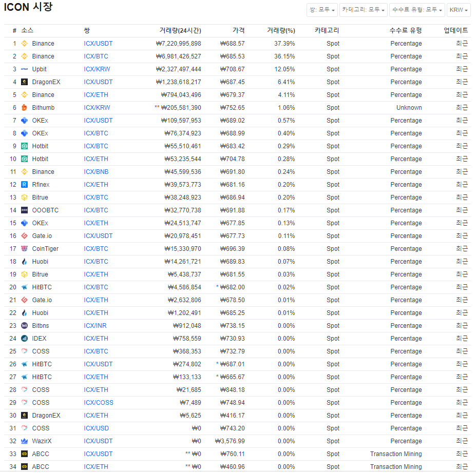The width and height of the screenshot is (476, 473).
Task: Open the 카테고리: 모두 category dropdown
Action: (364, 10)
